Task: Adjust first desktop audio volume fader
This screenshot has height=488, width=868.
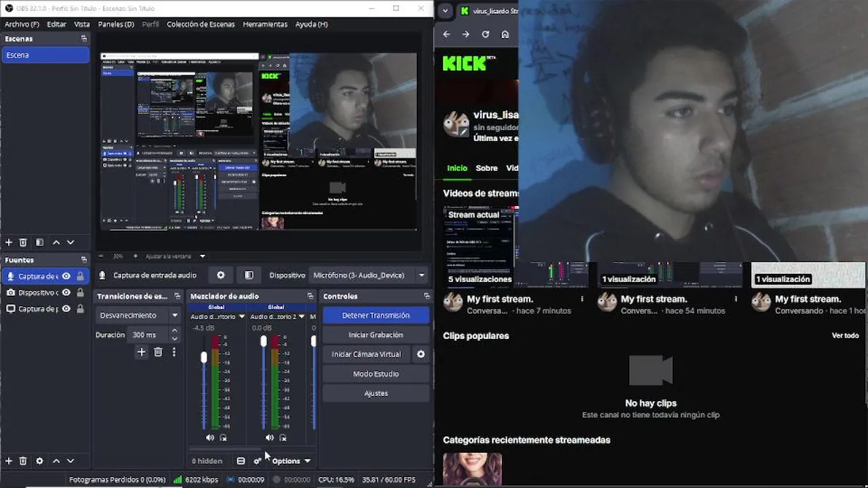Action: (203, 357)
